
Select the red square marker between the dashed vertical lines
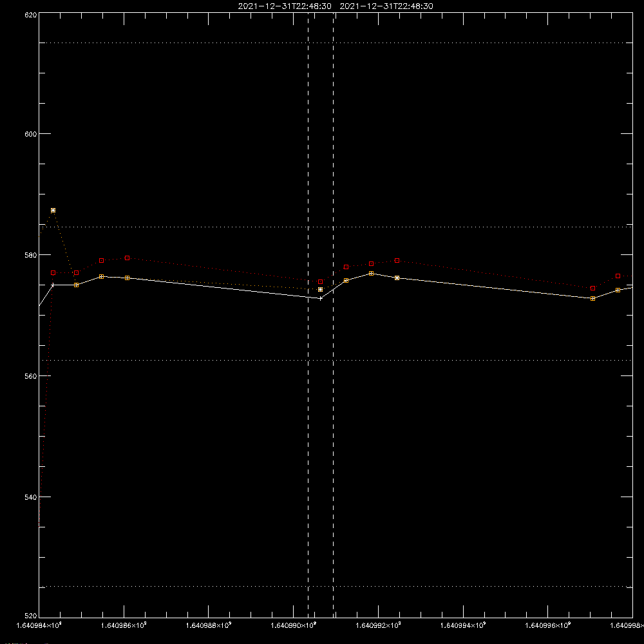tap(320, 282)
